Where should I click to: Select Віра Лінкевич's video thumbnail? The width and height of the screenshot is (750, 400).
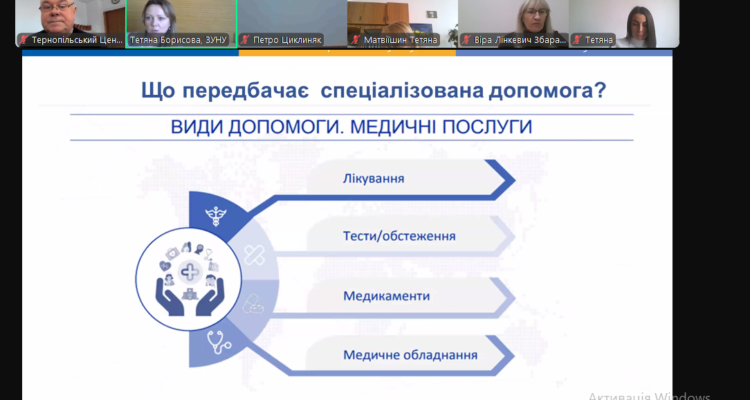pos(512,20)
